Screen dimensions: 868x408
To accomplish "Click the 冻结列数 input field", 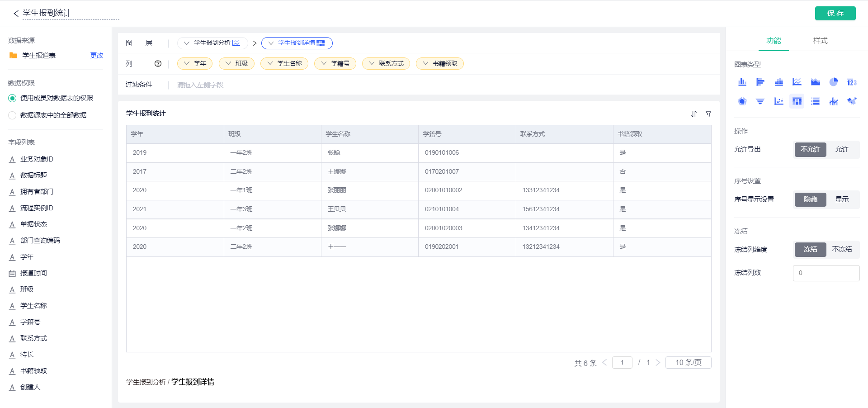I will 826,273.
